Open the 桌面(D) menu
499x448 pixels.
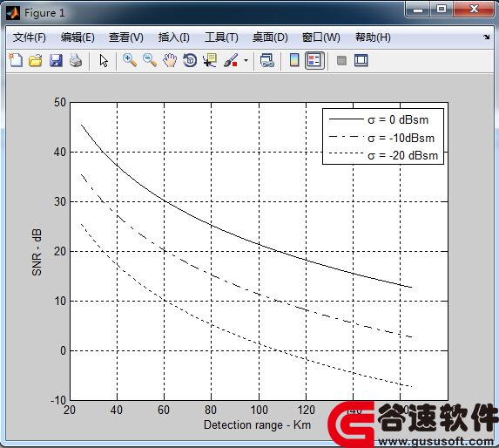(270, 37)
